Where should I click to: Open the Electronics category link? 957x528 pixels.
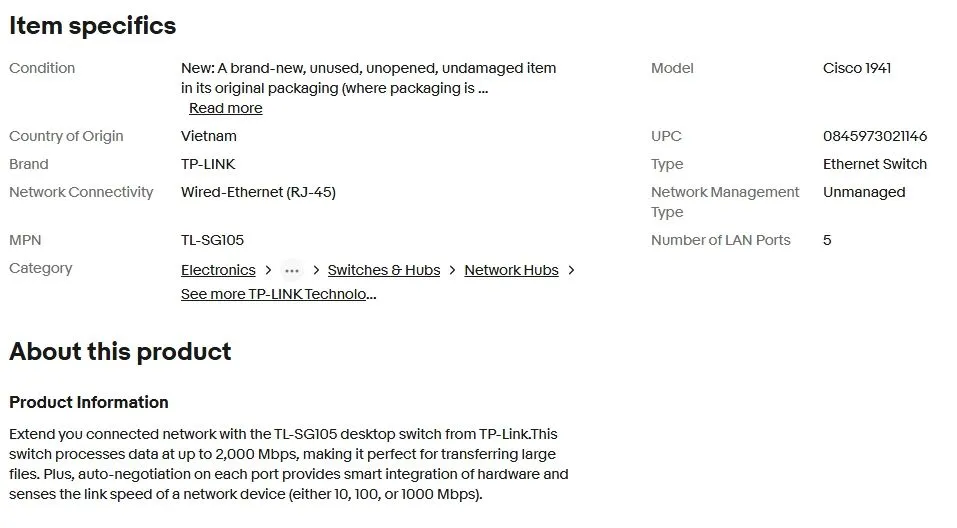[x=218, y=270]
